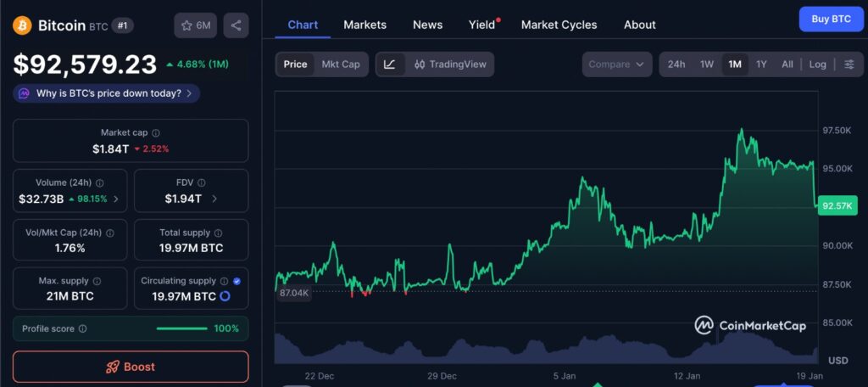Click the Total supply info icon
This screenshot has height=387, width=868.
click(218, 233)
